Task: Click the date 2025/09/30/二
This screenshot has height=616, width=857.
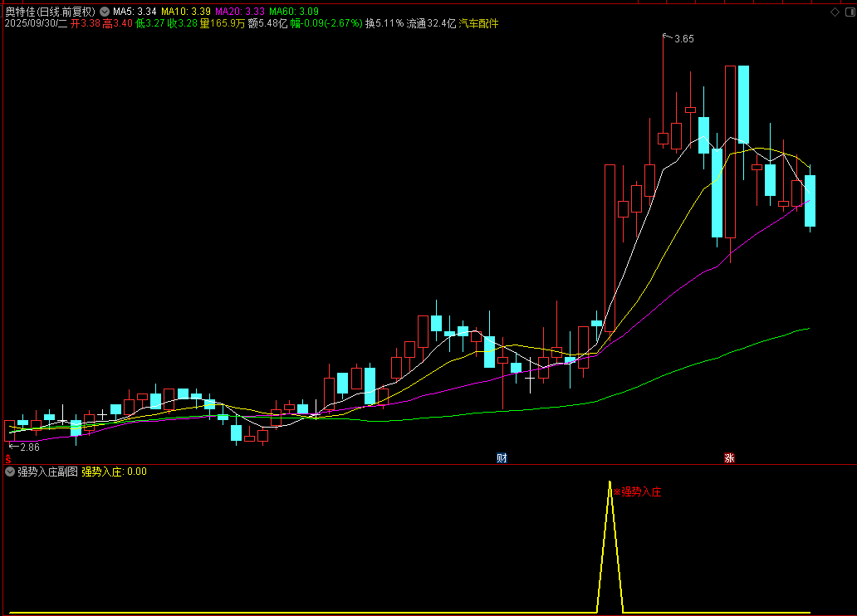Action: 36,23
